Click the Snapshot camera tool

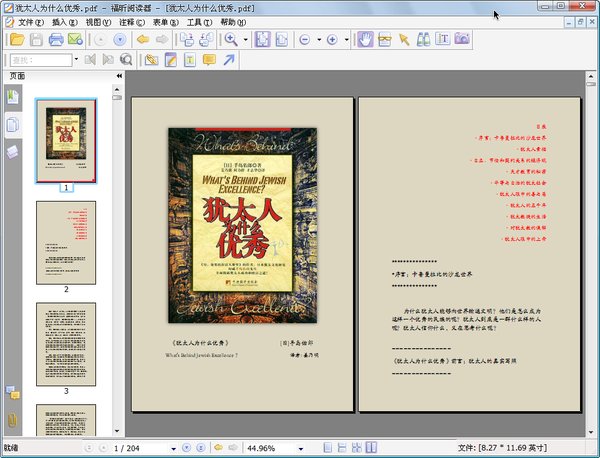point(462,39)
